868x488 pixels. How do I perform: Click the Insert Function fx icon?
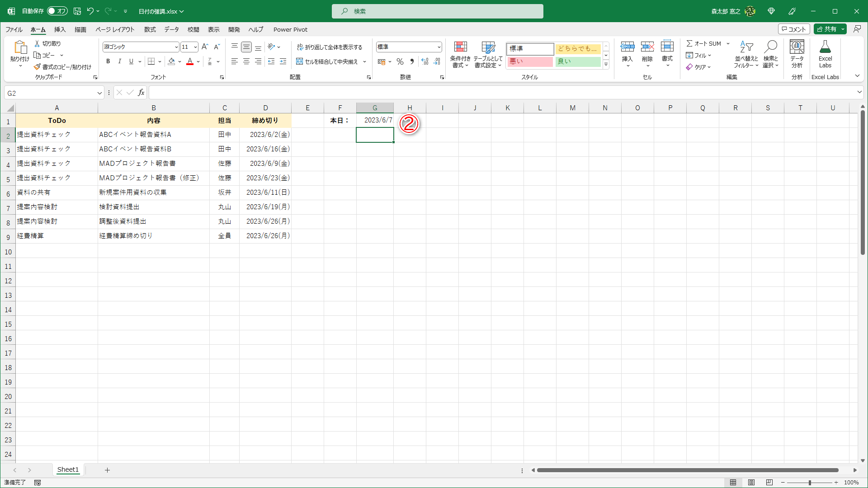[141, 93]
